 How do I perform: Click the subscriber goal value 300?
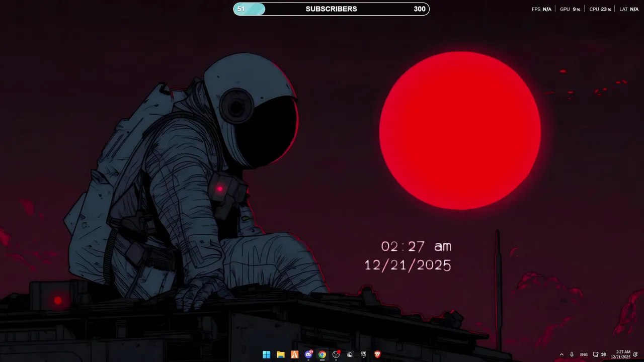click(420, 9)
